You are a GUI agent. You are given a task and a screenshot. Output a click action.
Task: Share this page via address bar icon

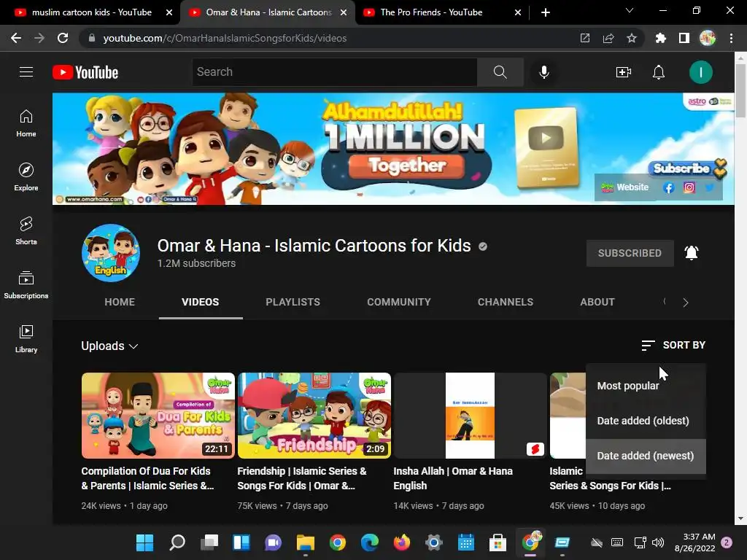click(x=608, y=38)
